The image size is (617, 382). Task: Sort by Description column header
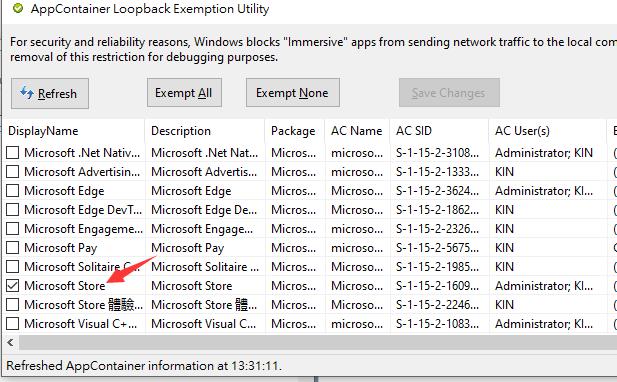click(x=205, y=131)
